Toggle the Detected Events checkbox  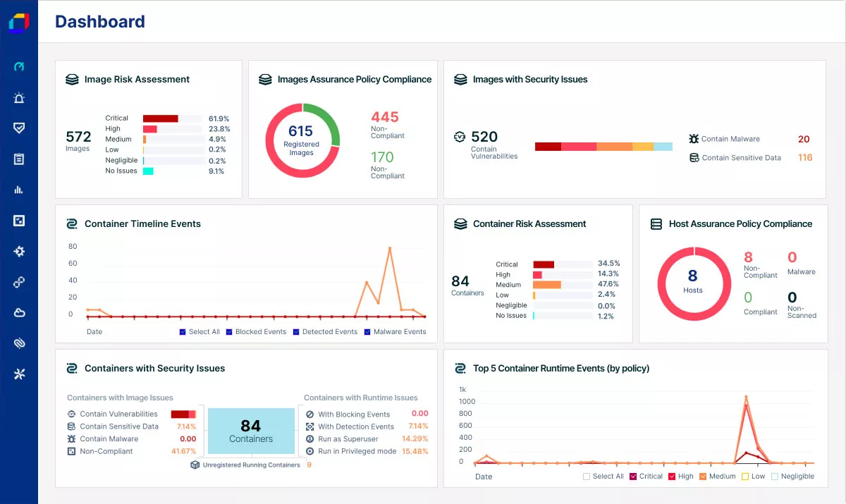[297, 332]
